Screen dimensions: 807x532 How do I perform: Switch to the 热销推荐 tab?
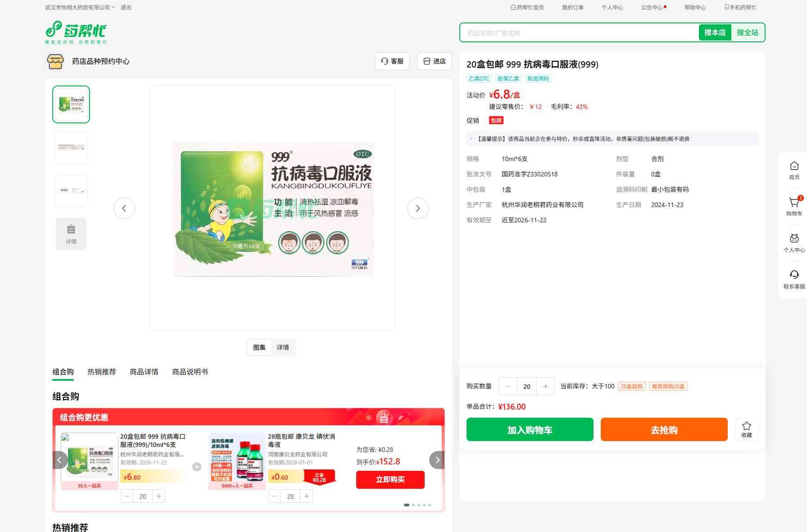(x=102, y=372)
